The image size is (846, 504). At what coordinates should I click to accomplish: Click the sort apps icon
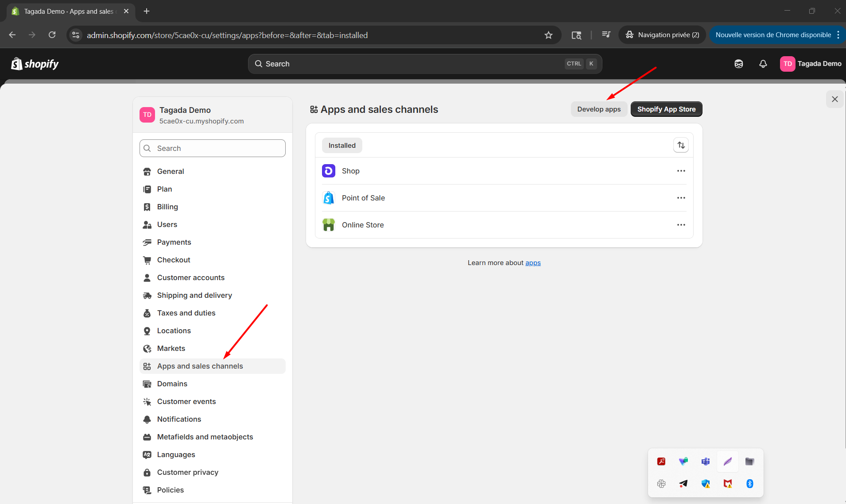click(x=681, y=145)
